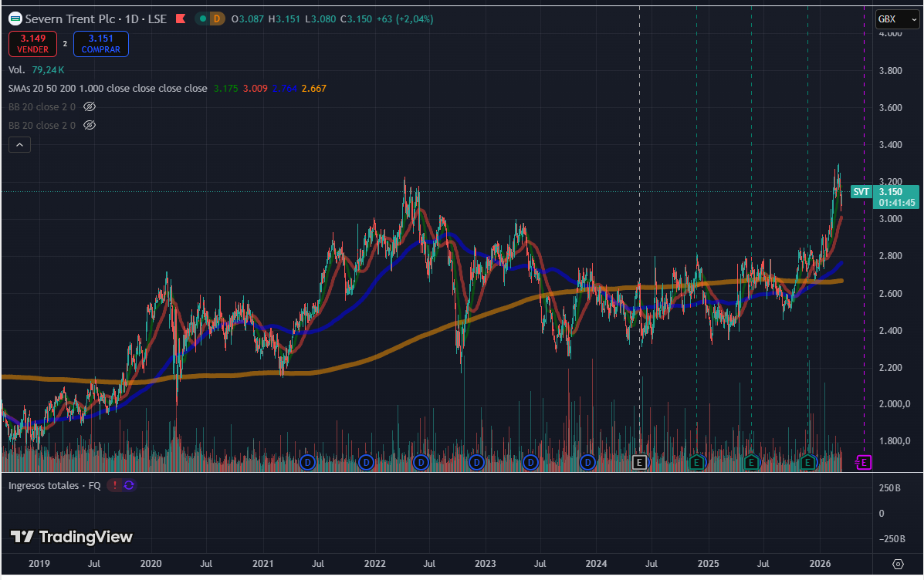The width and height of the screenshot is (924, 580).
Task: Click the orange D delayed-data badge
Action: 217,19
